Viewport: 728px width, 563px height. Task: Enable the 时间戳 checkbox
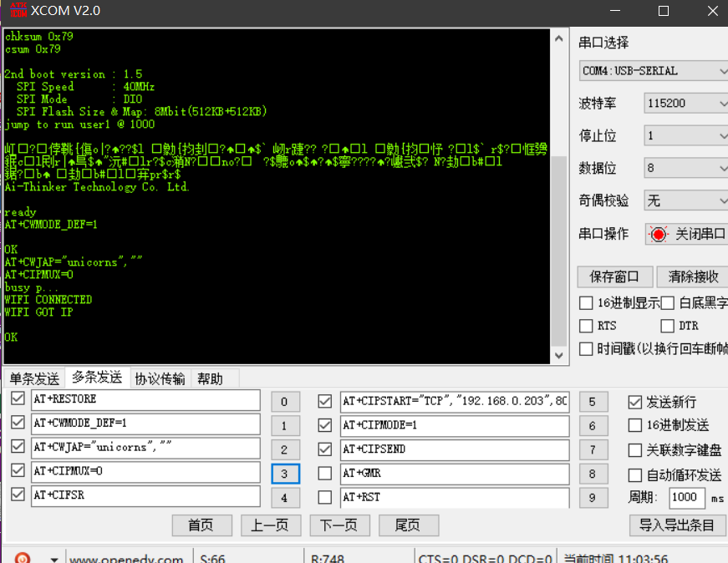coord(586,348)
